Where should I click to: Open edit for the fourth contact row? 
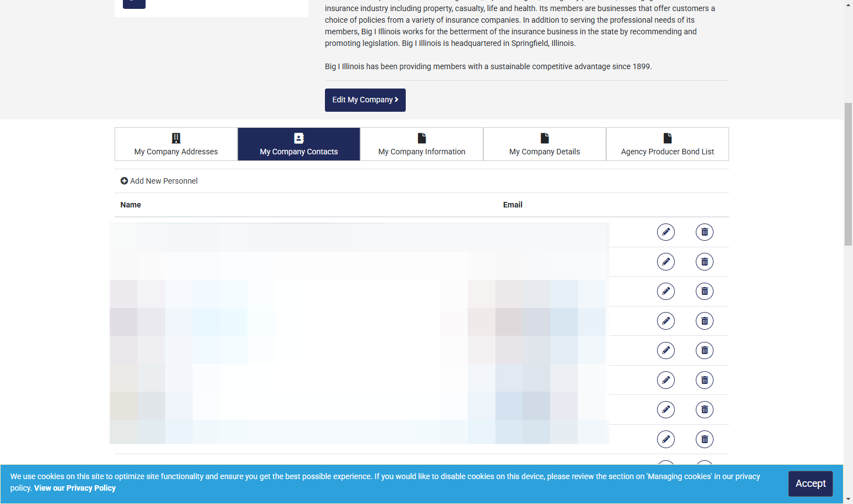pos(666,321)
